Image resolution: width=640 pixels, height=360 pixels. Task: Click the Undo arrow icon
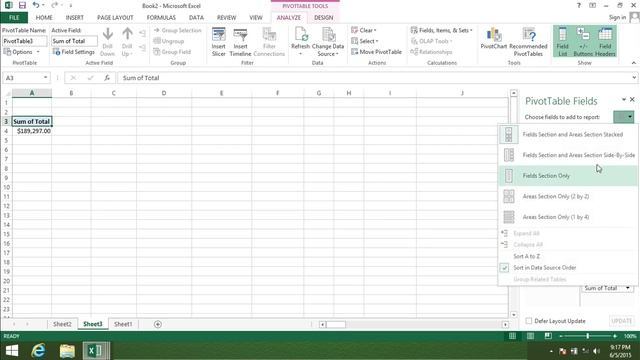(36, 5)
